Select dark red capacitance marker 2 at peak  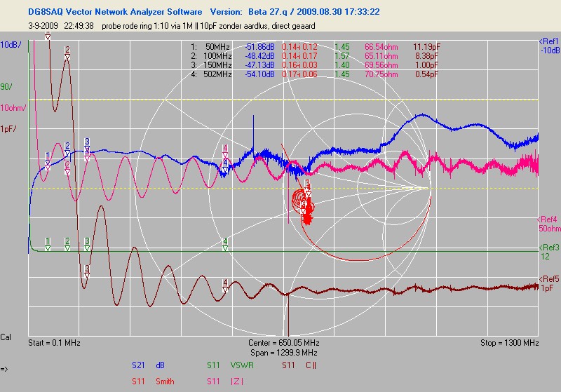(67, 57)
